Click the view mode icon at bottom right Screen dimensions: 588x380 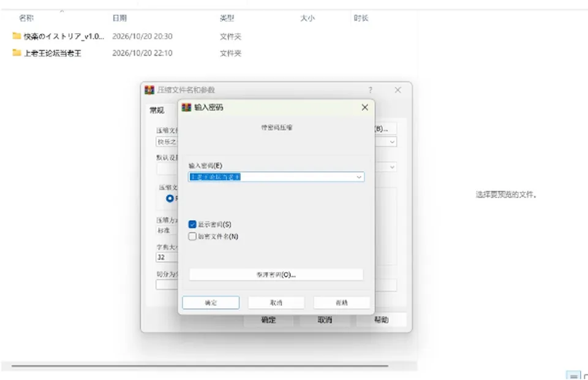[573, 376]
